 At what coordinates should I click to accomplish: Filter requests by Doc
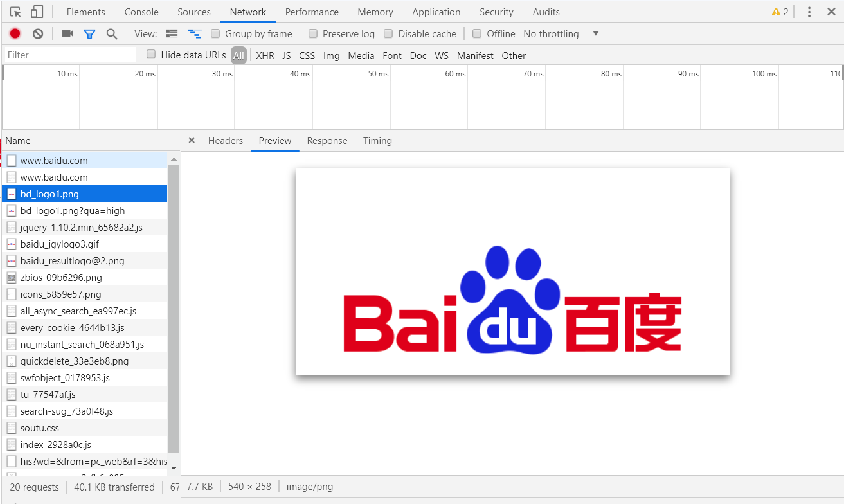coord(418,55)
